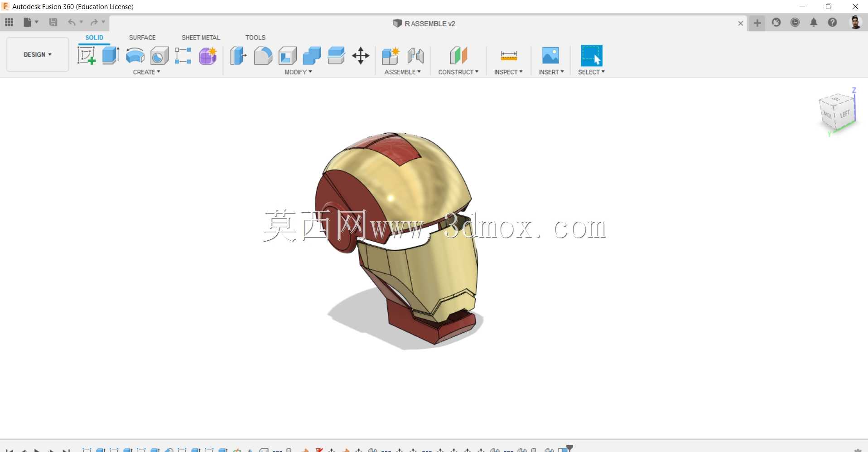Select the Revolve tool
Viewport: 868px width, 452px height.
pos(135,56)
